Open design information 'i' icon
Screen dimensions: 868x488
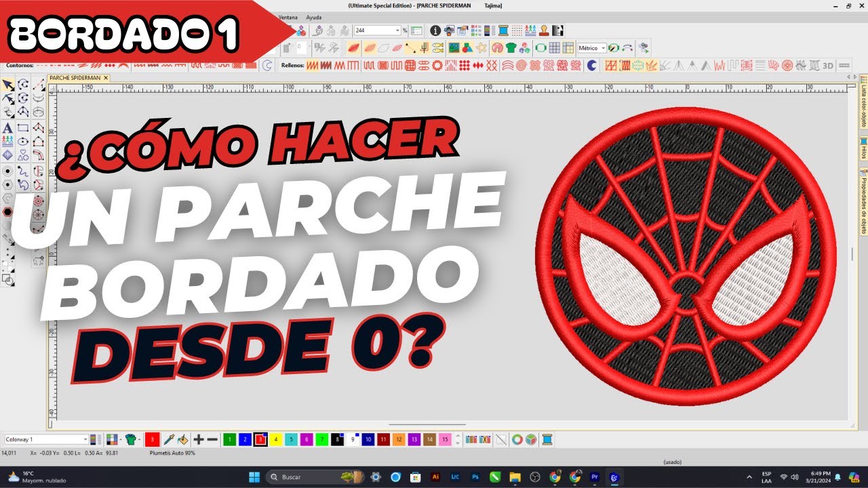tap(435, 30)
